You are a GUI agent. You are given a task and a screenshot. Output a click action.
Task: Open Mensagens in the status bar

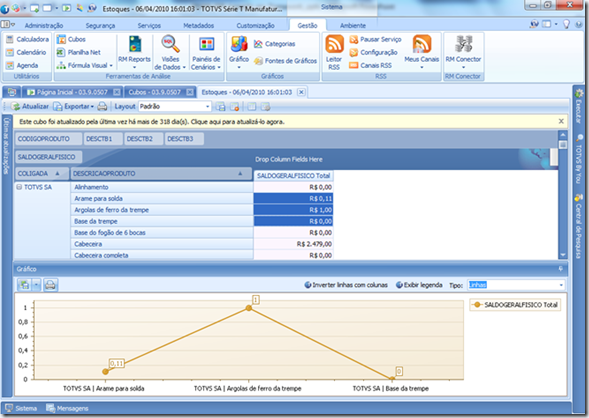(x=67, y=408)
